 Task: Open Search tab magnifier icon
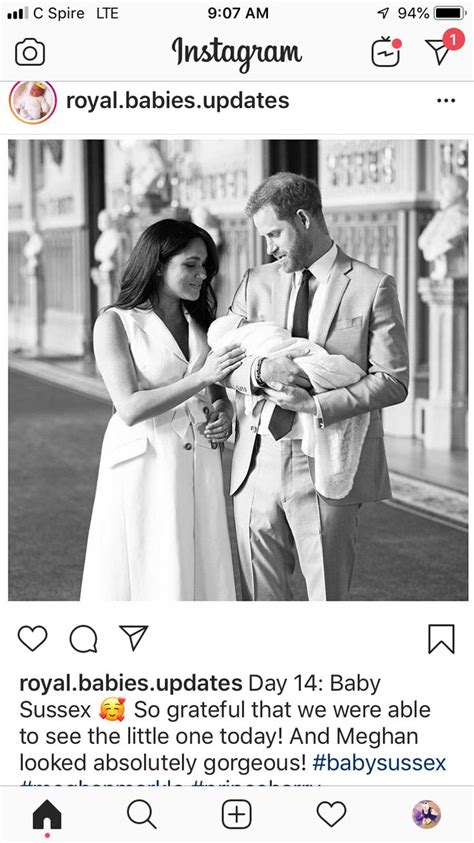point(142,815)
